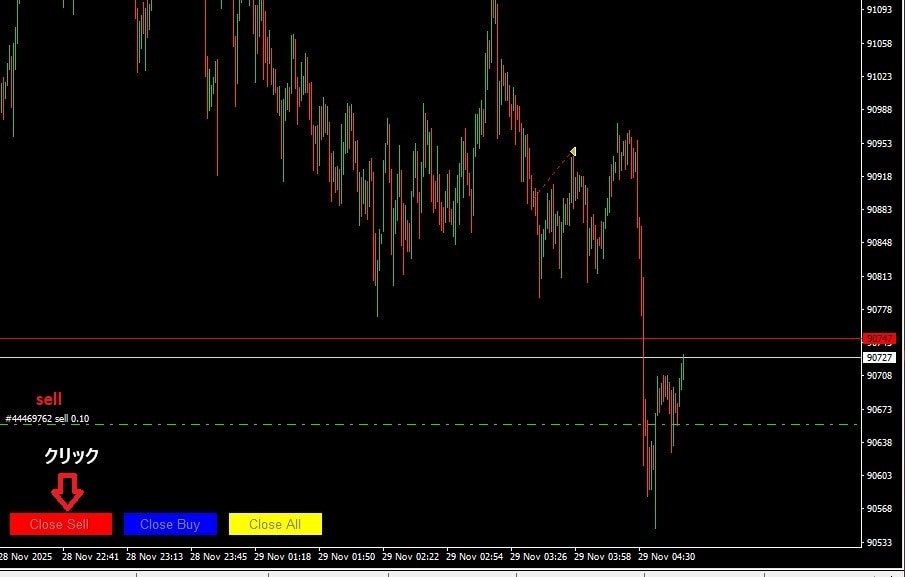Click the 90918 price scale label
This screenshot has height=577, width=905.
(880, 176)
